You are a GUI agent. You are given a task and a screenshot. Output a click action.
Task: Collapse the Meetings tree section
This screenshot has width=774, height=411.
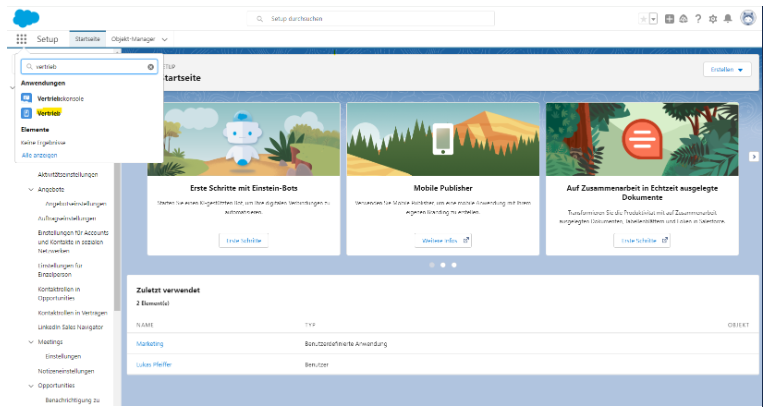(31, 341)
